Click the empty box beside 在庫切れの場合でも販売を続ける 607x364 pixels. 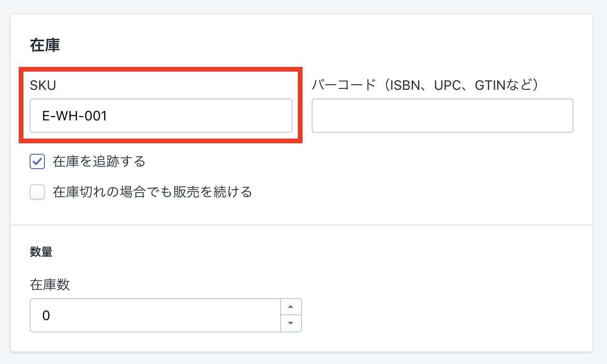[x=37, y=192]
